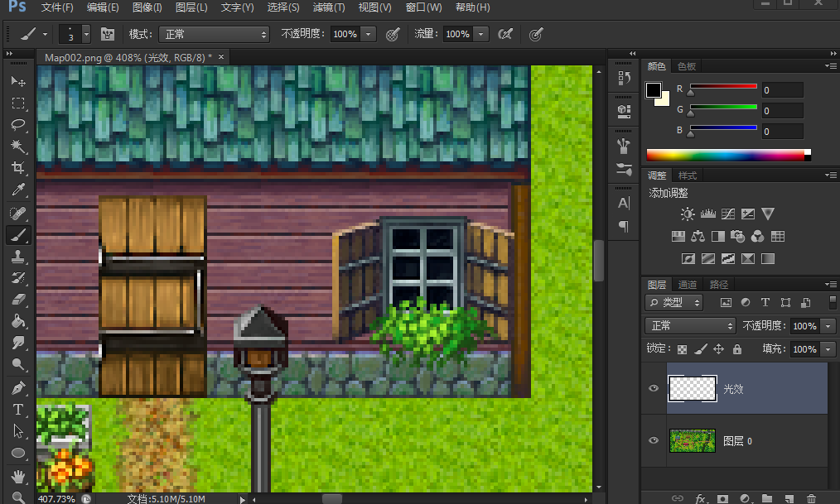Click the foreground color swatch

[x=653, y=90]
